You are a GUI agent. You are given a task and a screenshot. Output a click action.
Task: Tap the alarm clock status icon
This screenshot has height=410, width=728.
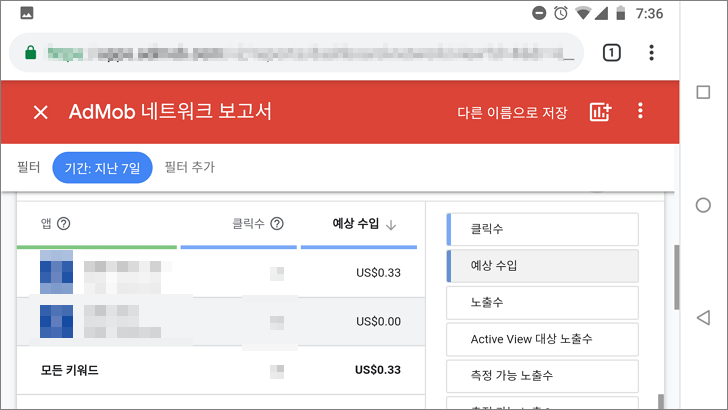(560, 13)
